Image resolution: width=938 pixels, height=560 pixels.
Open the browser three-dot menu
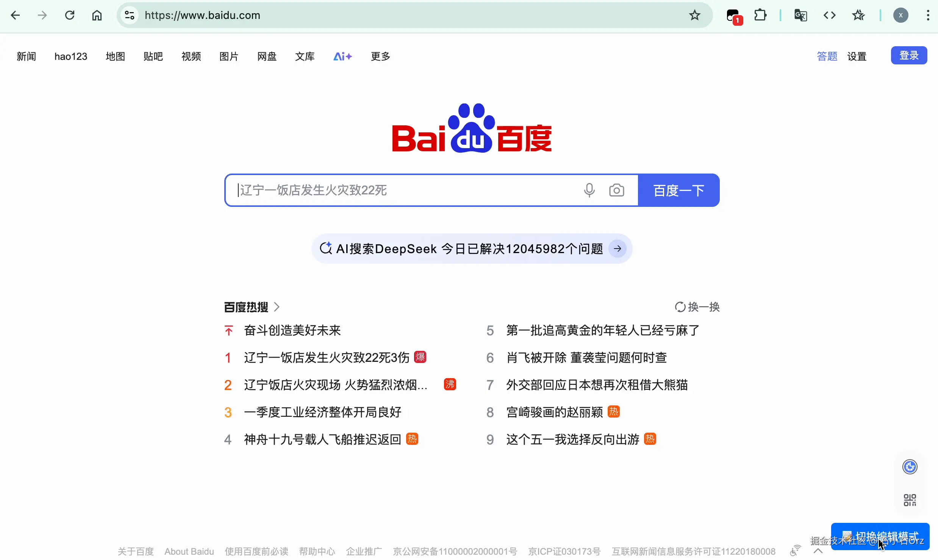click(x=928, y=15)
